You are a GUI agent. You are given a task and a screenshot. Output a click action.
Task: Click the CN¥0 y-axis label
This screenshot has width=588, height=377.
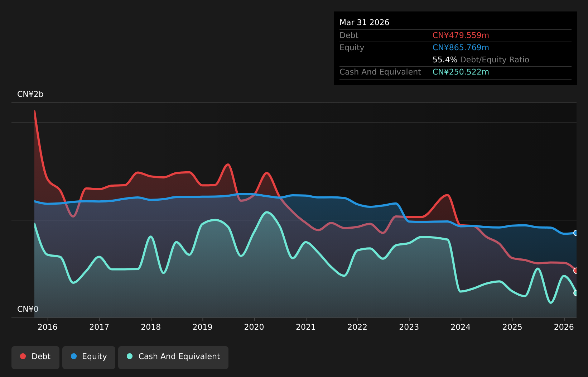tap(28, 309)
